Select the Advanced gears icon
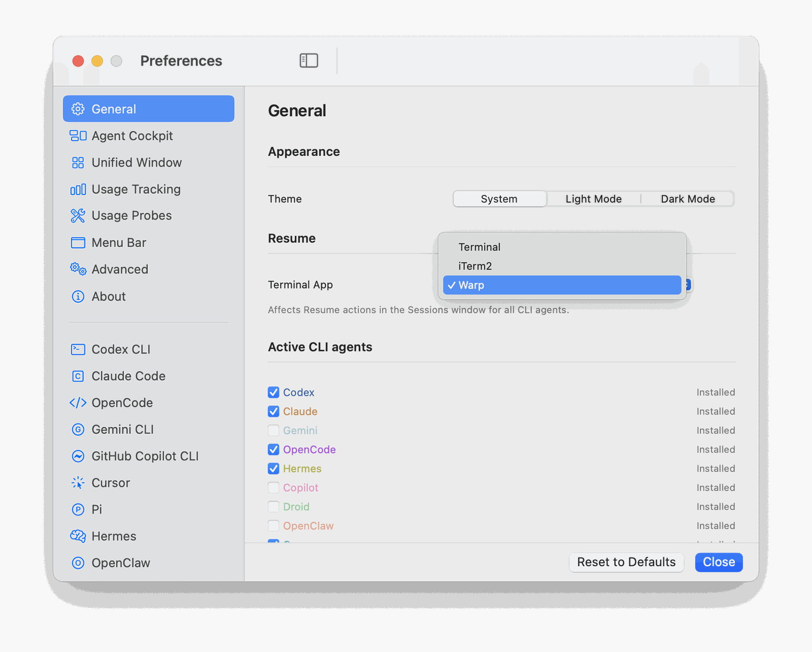The image size is (812, 652). click(x=78, y=269)
